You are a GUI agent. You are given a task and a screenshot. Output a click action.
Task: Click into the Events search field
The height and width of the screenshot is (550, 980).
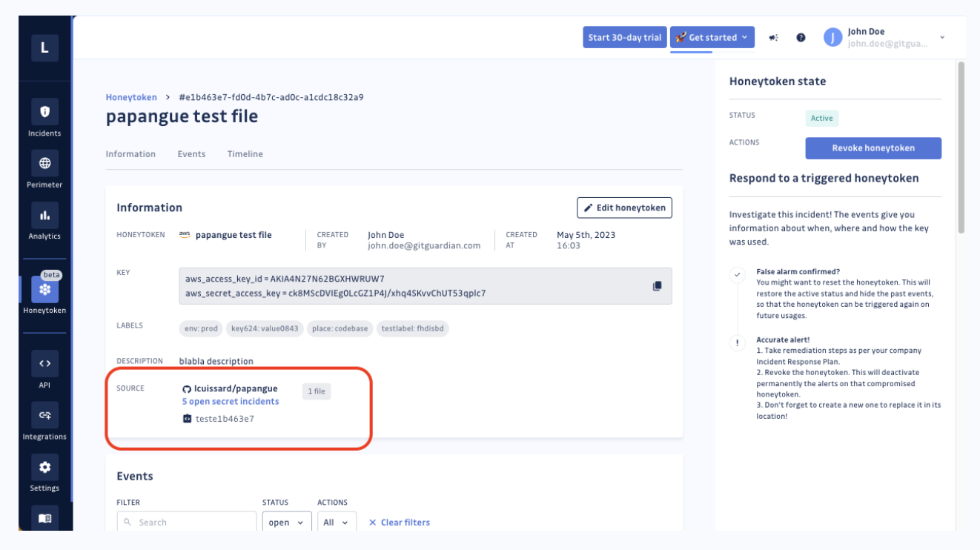click(x=187, y=522)
